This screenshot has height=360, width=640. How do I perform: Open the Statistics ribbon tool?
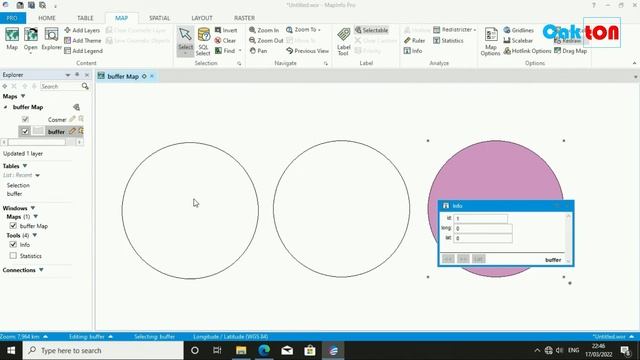tap(448, 40)
